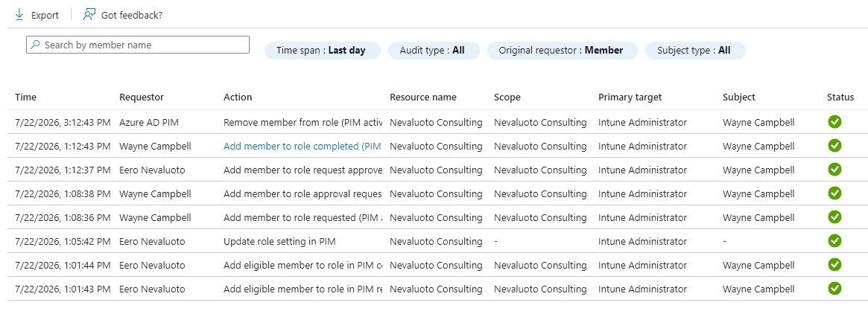Select the Update role setting in PIM action

[279, 241]
